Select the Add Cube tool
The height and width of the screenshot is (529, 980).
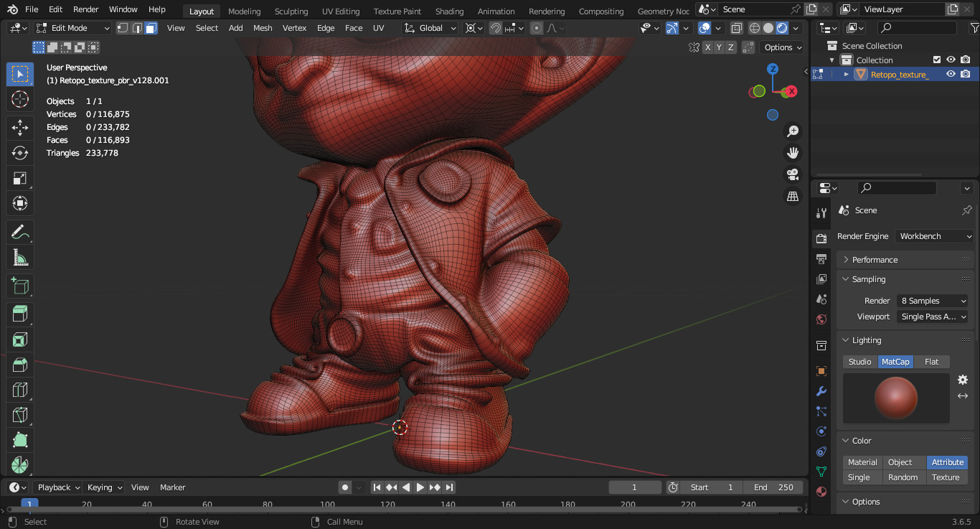(20, 286)
